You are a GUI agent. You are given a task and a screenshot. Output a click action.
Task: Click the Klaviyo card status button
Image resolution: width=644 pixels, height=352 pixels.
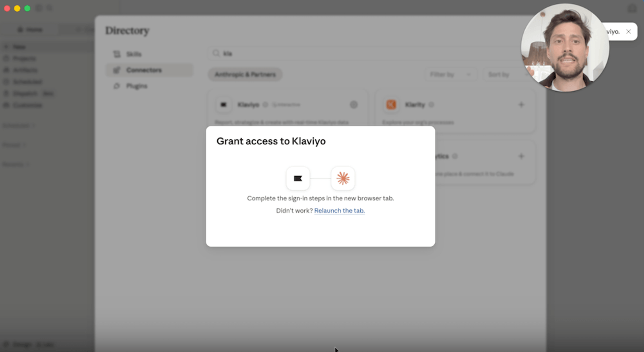(354, 105)
